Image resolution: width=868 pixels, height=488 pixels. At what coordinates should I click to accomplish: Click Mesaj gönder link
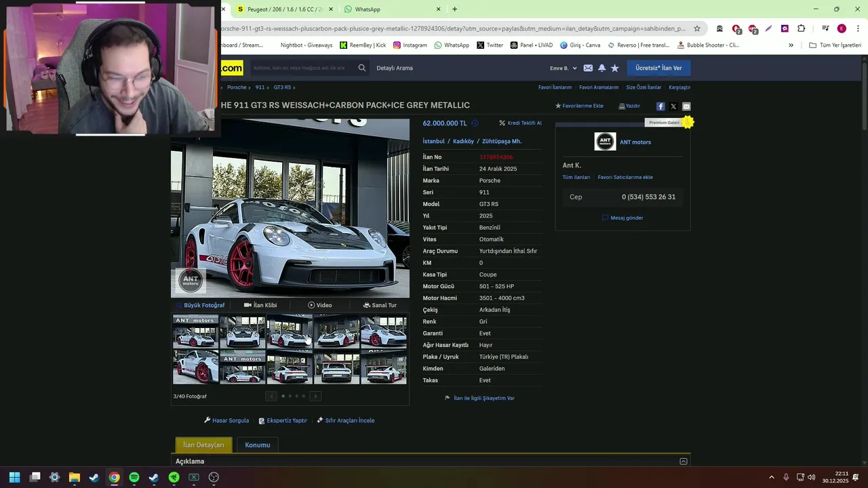pos(623,218)
